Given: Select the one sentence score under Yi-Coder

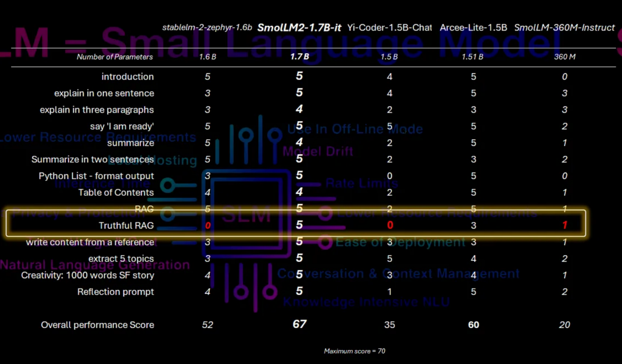Looking at the screenshot, I should pos(389,93).
